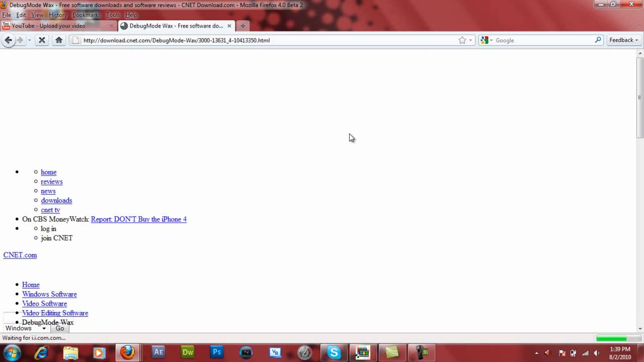This screenshot has height=362, width=644.
Task: Follow the 'cnet tv' link
Action: coord(50,210)
